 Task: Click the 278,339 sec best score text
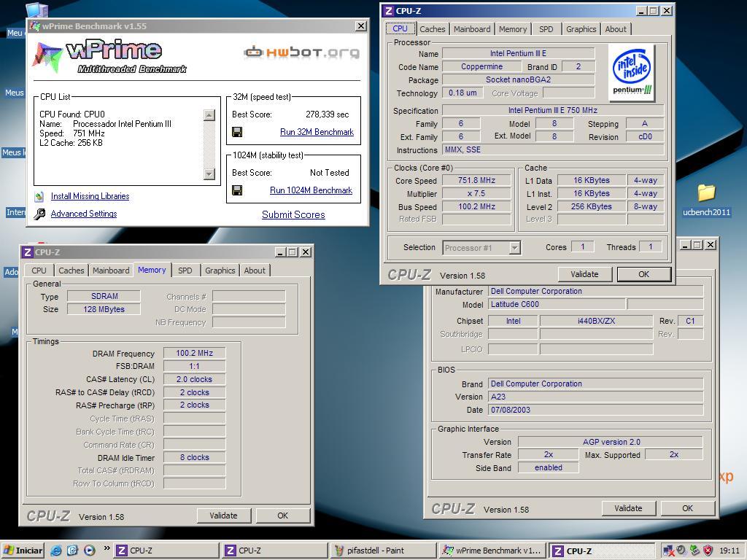(328, 114)
